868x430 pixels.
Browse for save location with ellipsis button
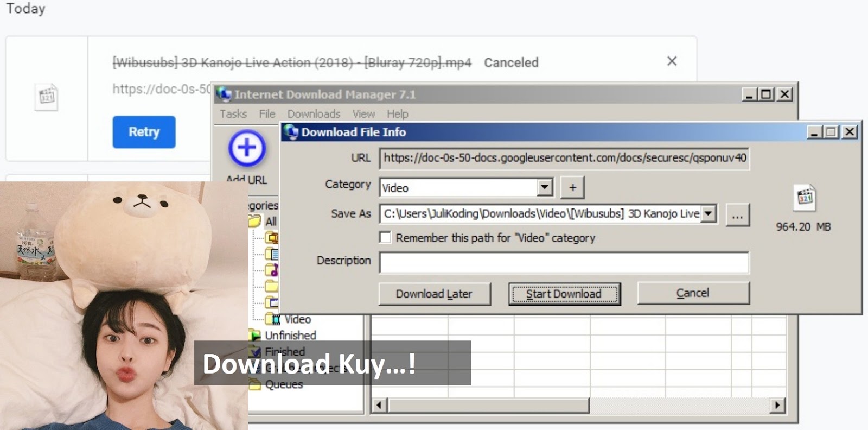point(737,215)
